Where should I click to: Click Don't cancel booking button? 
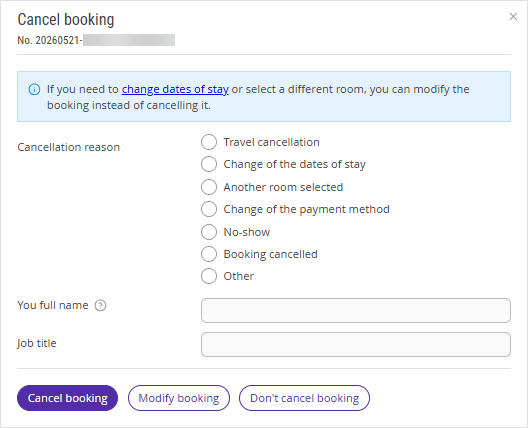tap(304, 398)
